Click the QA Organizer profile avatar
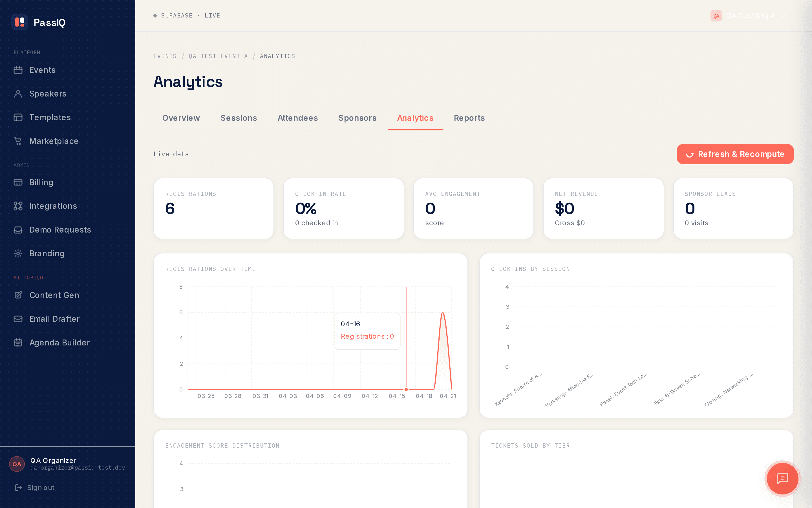 point(17,464)
